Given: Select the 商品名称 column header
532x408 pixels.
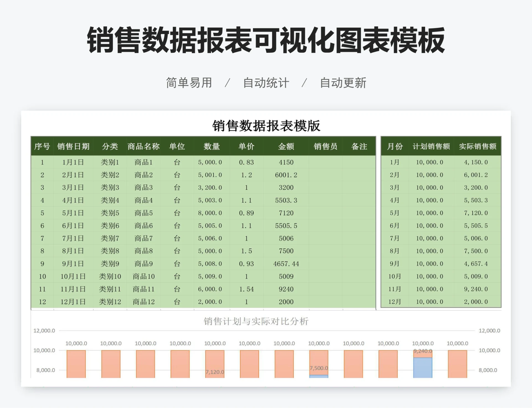Looking at the screenshot, I should pyautogui.click(x=143, y=147).
